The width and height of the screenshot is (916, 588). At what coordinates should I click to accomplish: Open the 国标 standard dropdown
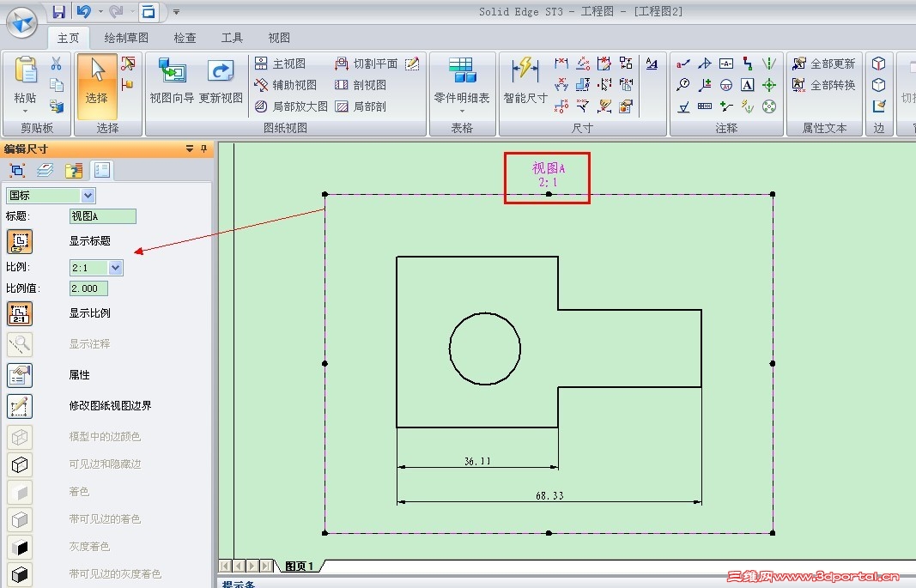[88, 196]
